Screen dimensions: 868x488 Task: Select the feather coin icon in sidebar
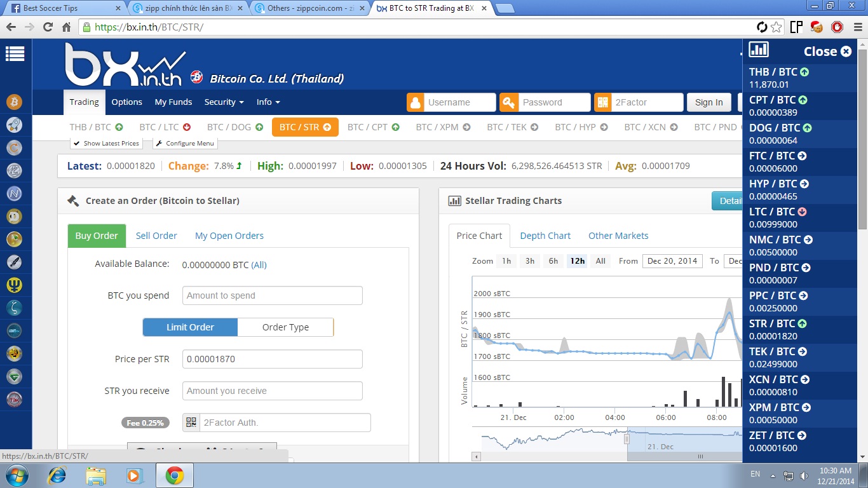click(15, 262)
